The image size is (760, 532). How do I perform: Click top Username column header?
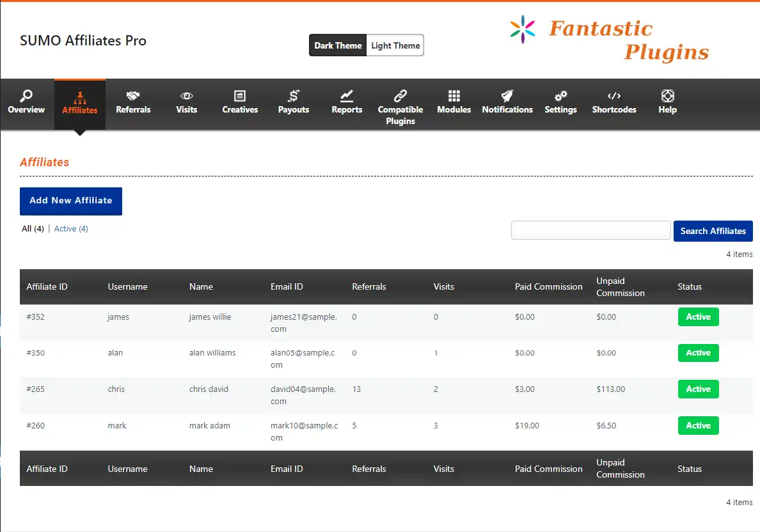click(x=127, y=287)
